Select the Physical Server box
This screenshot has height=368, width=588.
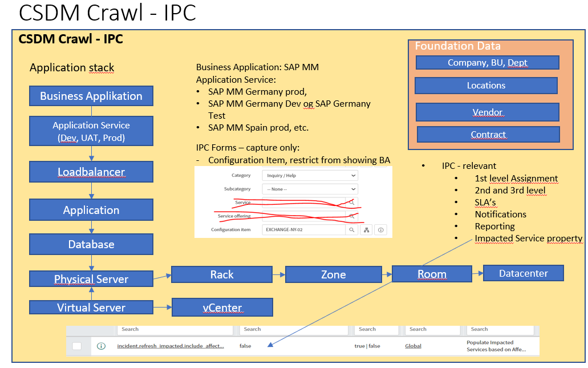point(91,279)
